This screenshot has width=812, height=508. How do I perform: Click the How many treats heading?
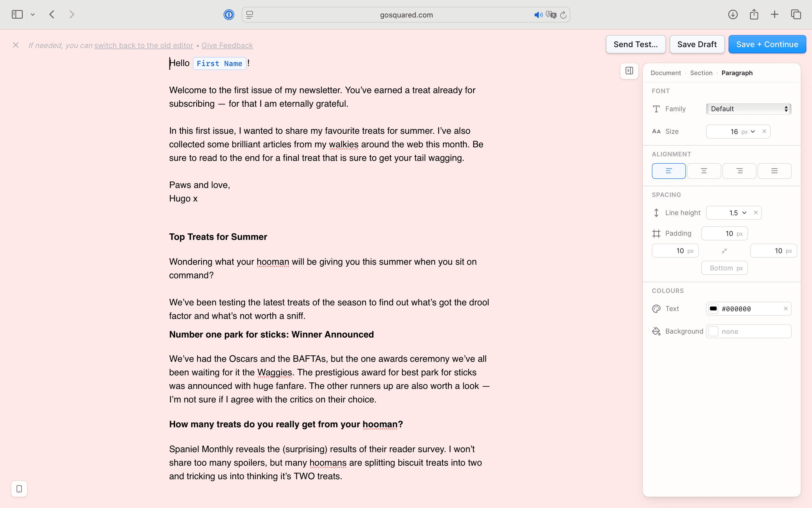tap(286, 424)
